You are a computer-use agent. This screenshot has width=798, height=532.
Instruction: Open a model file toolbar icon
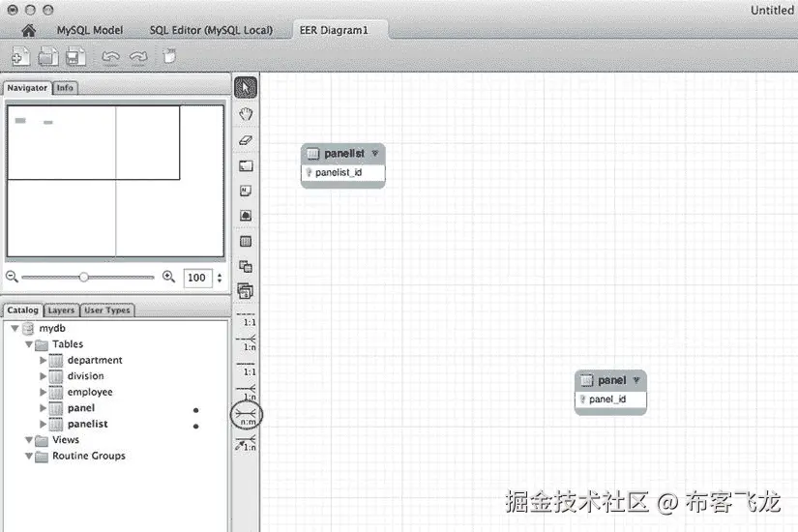pos(48,56)
